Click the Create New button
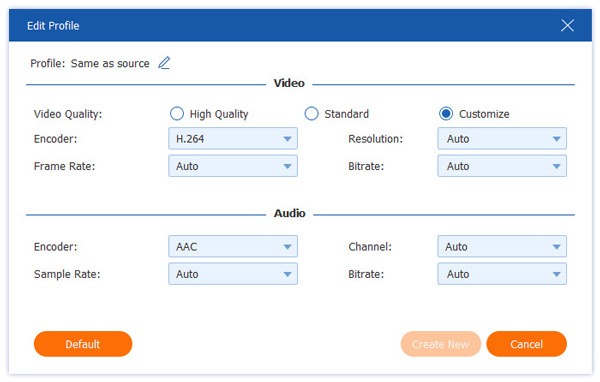The image size is (600, 382). click(440, 344)
